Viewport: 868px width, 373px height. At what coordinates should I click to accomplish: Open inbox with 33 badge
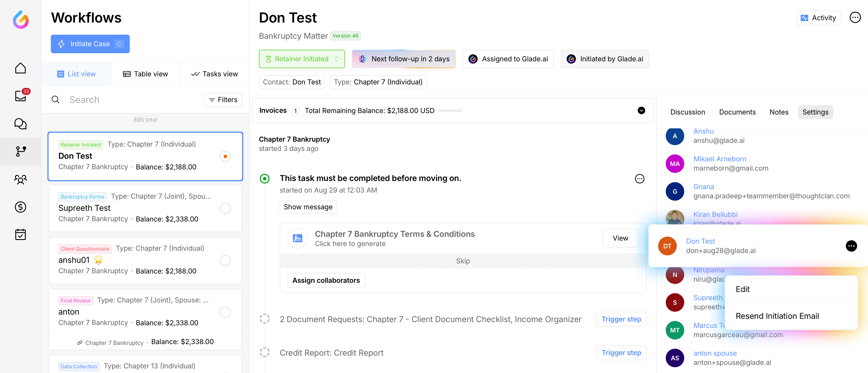[x=21, y=96]
